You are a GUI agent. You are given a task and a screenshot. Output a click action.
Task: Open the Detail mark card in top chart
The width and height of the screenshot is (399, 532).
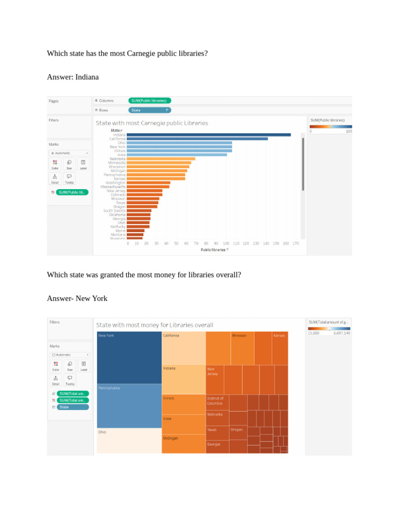[55, 179]
